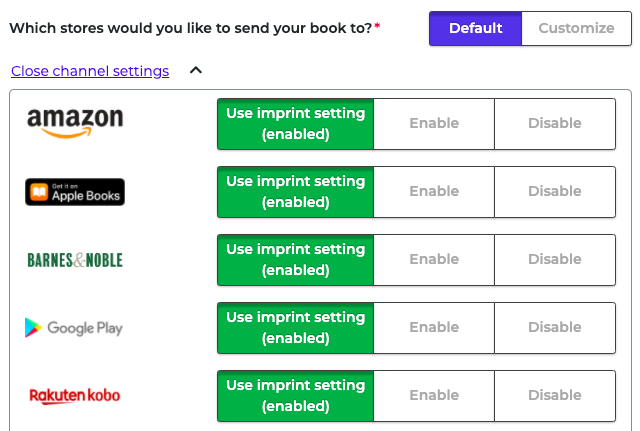Switch to Customize store selection

576,28
